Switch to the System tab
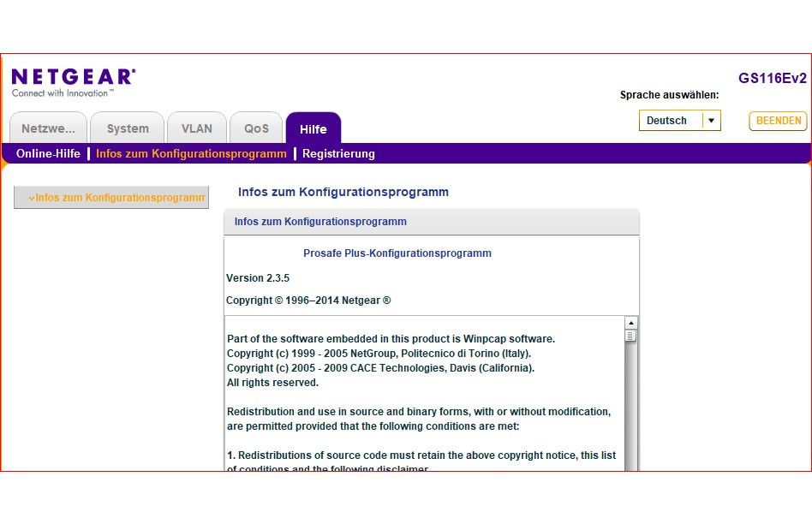Viewport: 812px width, 524px height. click(128, 128)
